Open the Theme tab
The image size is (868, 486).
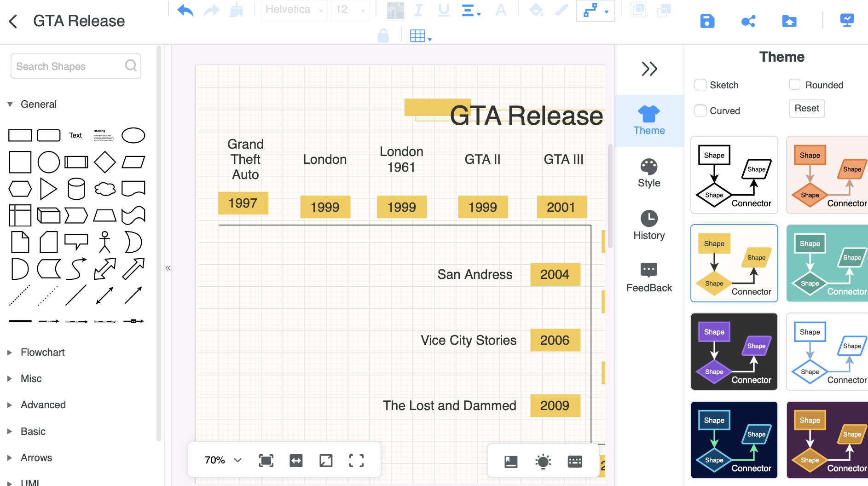(649, 121)
